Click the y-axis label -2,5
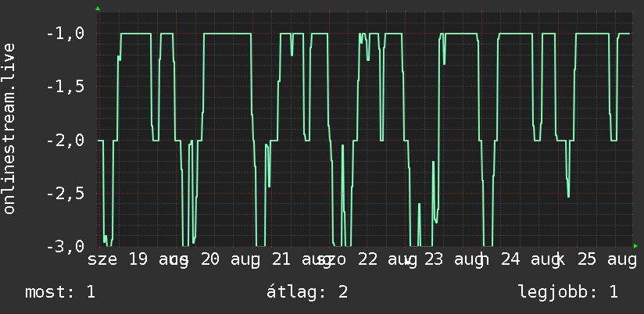This screenshot has height=314, width=644. tap(65, 194)
